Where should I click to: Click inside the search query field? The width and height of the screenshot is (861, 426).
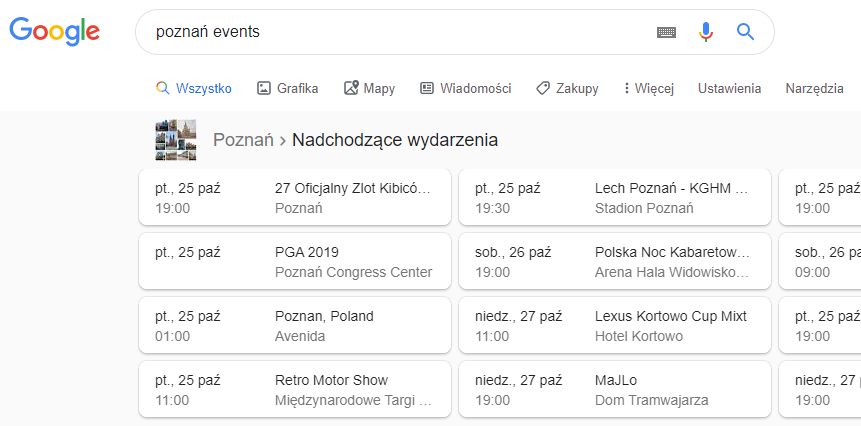pyautogui.click(x=400, y=32)
